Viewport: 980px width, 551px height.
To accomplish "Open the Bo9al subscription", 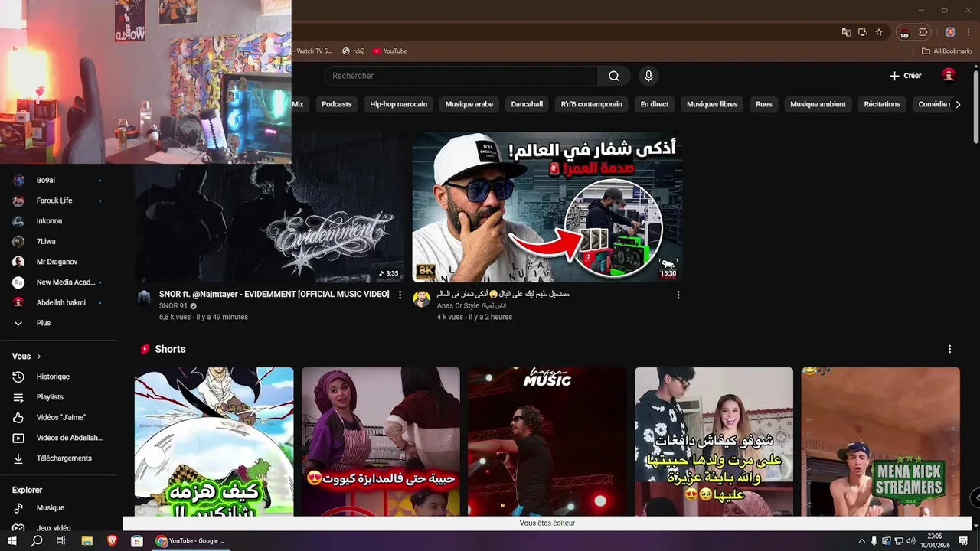I will point(58,180).
